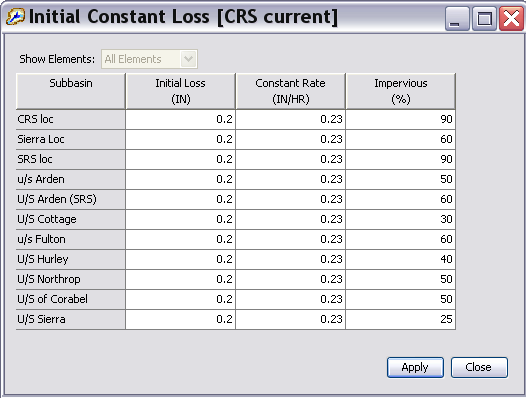Select the Sierra Loc subbasin row label
526x398 pixels.
[x=71, y=139]
